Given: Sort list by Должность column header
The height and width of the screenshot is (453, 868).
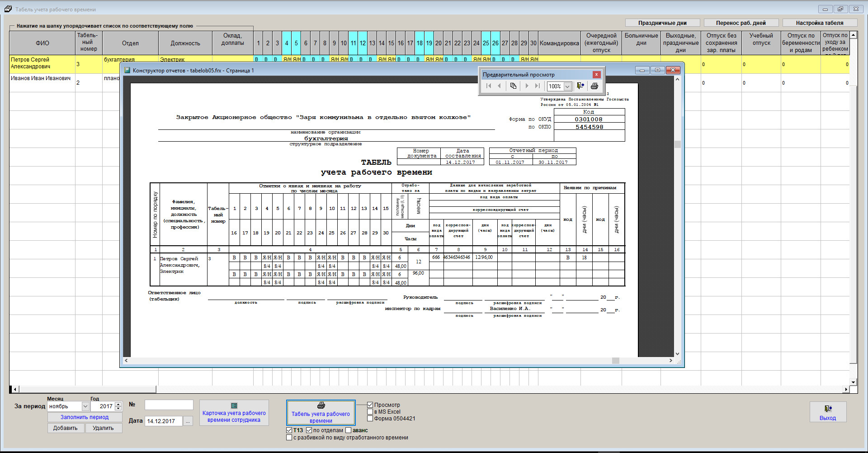Looking at the screenshot, I should [x=185, y=43].
